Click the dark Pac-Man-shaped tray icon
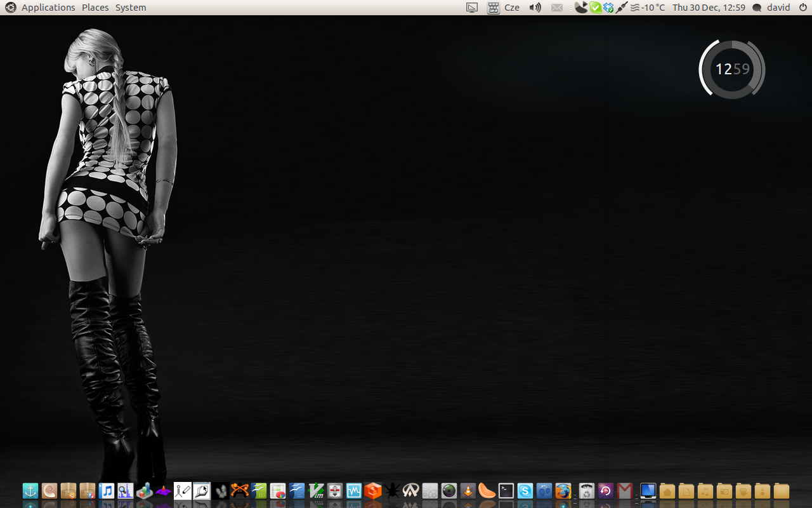This screenshot has width=812, height=508. pos(581,8)
